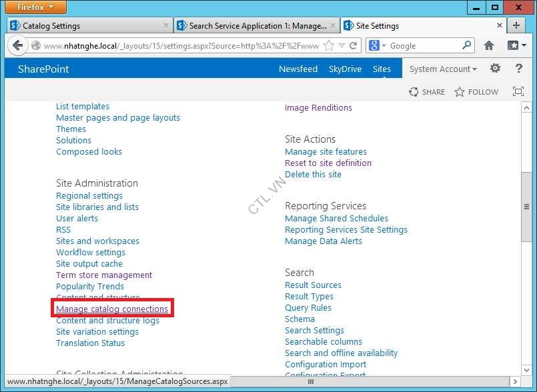Open Manage catalog connections link
This screenshot has width=537, height=392.
click(112, 309)
